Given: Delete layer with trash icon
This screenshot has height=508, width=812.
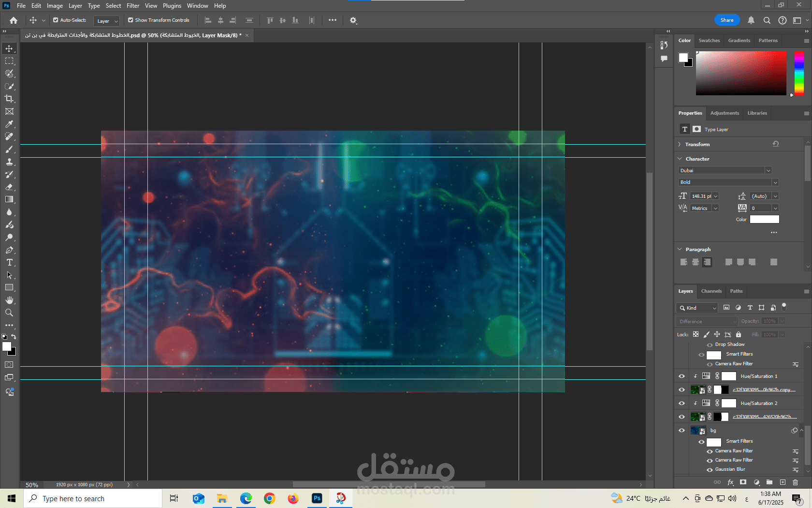Looking at the screenshot, I should click(795, 482).
